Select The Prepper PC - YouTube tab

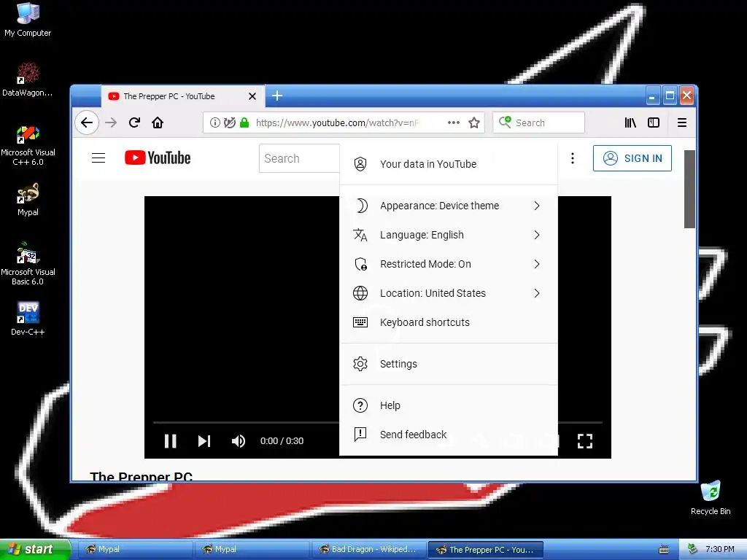pos(182,96)
